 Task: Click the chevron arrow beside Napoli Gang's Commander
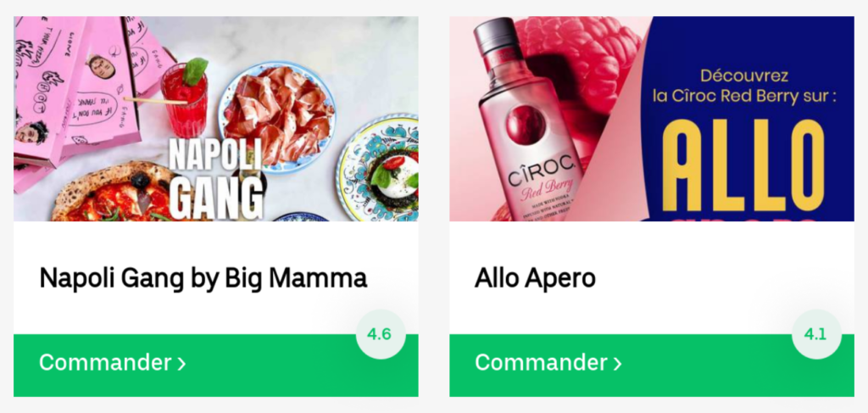(181, 364)
